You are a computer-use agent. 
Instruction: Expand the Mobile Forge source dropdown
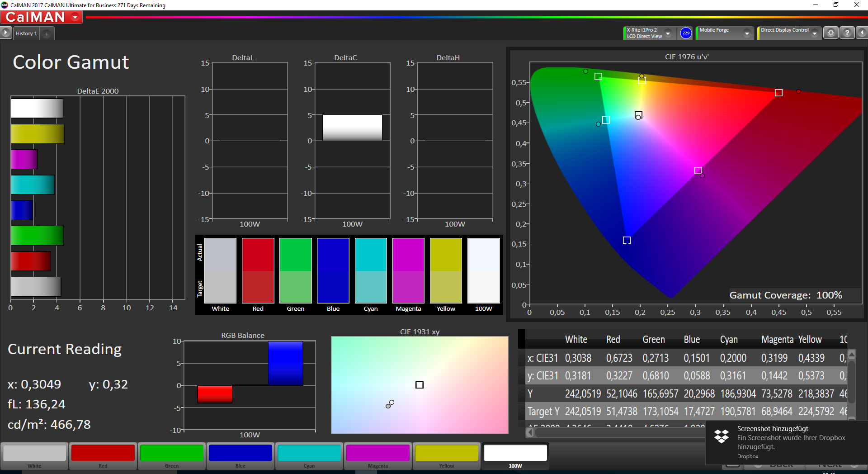747,33
